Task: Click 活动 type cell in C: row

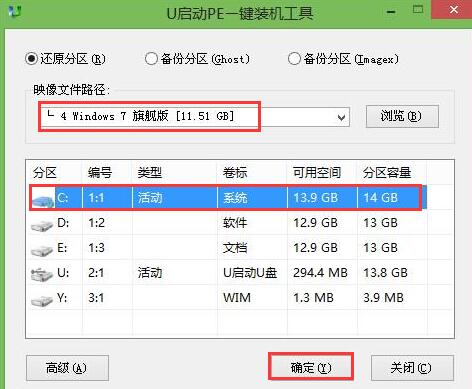Action: [x=150, y=198]
